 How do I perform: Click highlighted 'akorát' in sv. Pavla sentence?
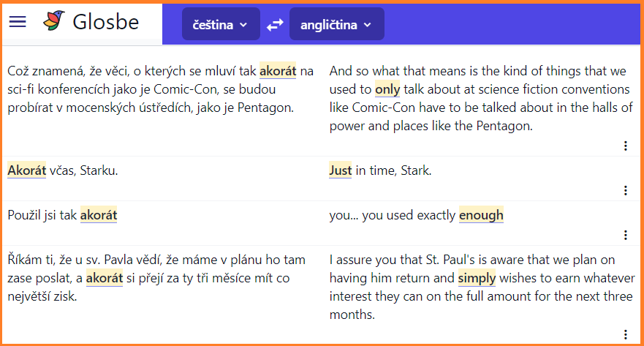point(105,278)
